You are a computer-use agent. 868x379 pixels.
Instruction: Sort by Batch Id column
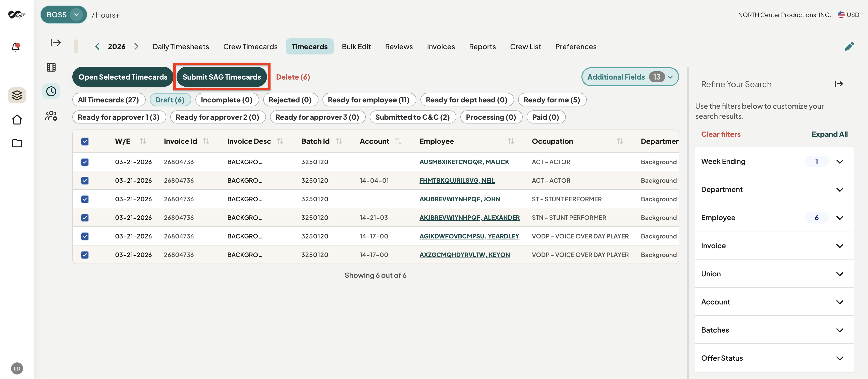pyautogui.click(x=339, y=141)
